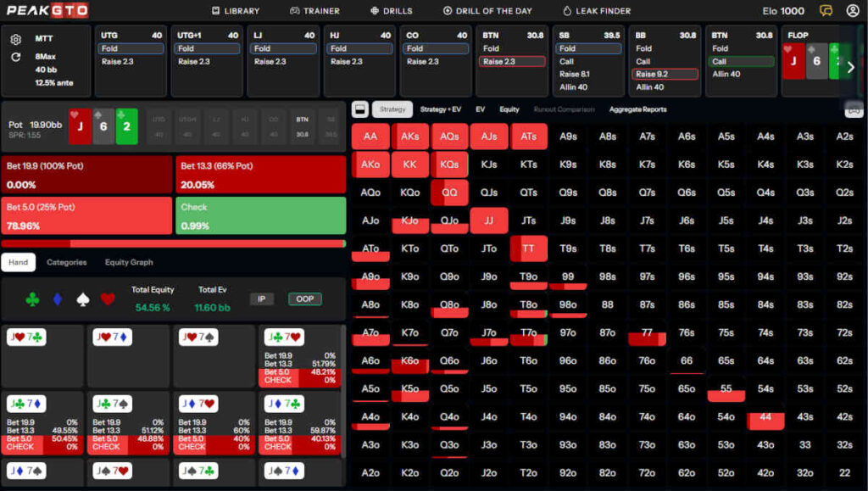This screenshot has width=868, height=491.
Task: Switch to the Categories tab
Action: (x=66, y=262)
